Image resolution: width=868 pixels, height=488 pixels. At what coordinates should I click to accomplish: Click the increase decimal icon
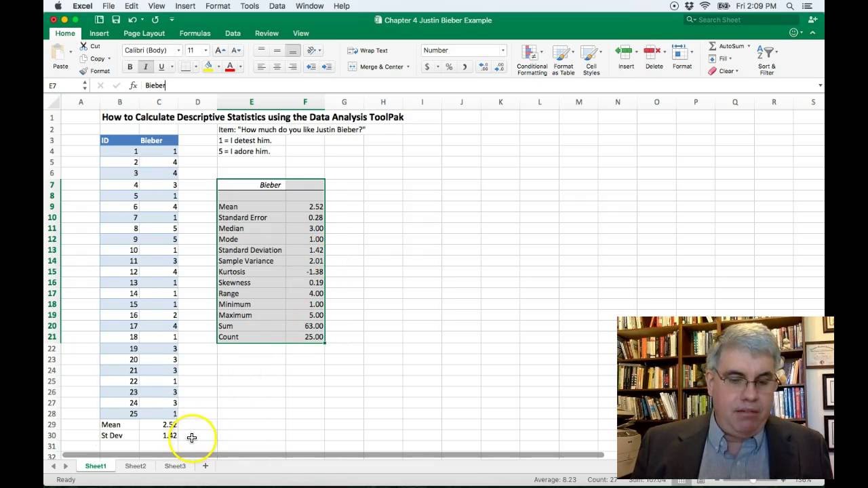(484, 66)
